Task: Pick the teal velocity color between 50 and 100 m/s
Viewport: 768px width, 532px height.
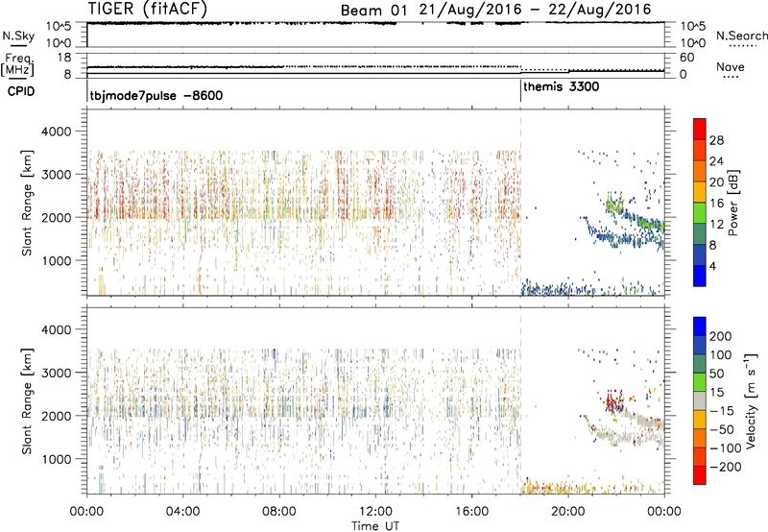Action: [700, 364]
